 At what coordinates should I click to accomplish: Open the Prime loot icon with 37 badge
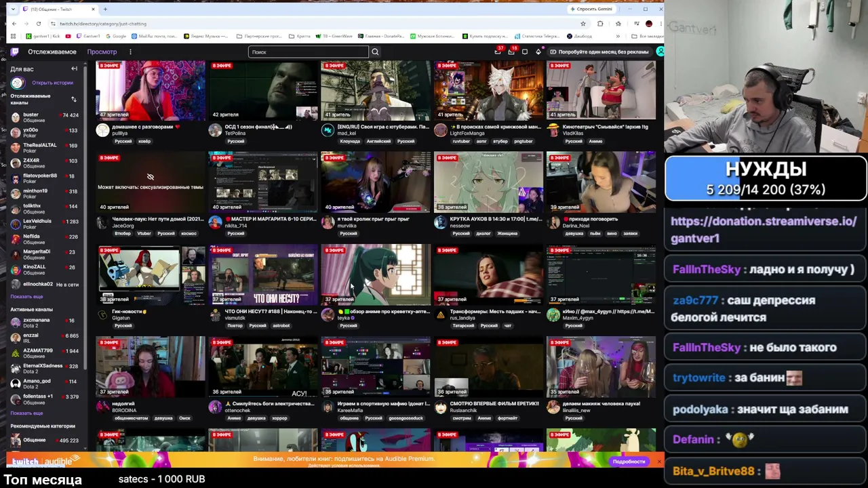click(x=498, y=52)
